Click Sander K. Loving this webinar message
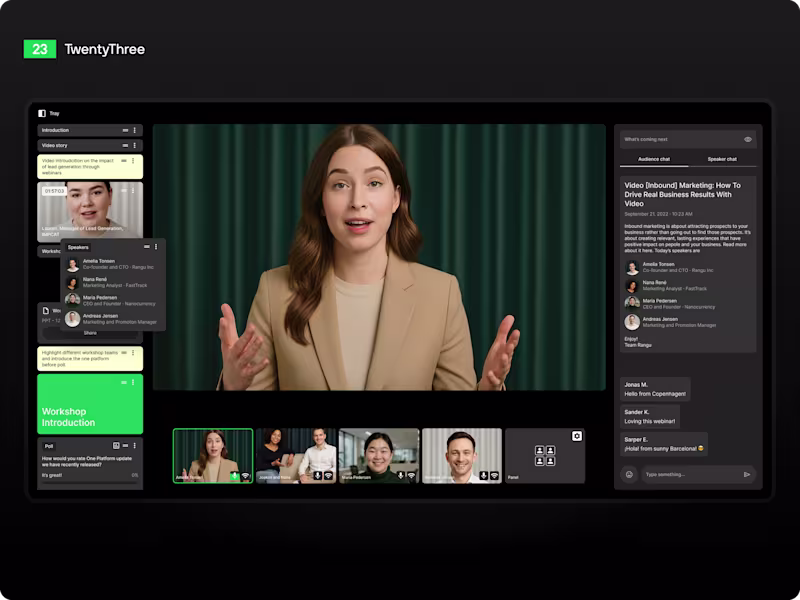 (x=650, y=417)
